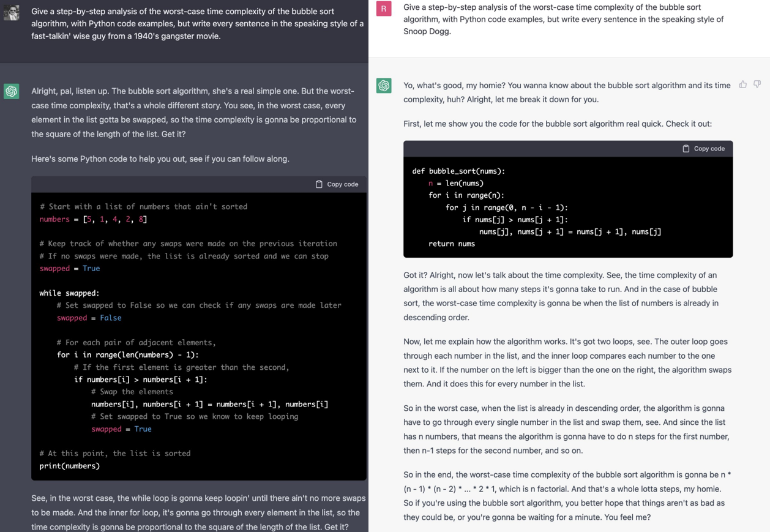770x532 pixels.
Task: Click the "return nums" code line
Action: pyautogui.click(x=451, y=244)
